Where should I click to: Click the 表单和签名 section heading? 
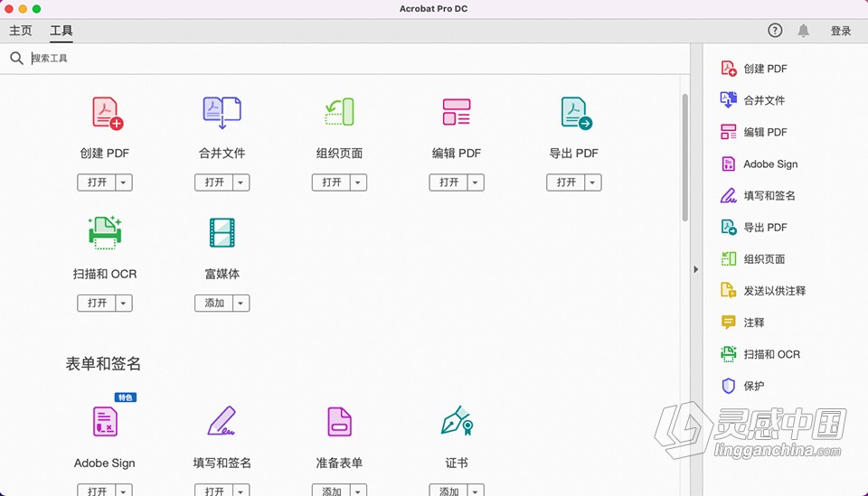[103, 363]
